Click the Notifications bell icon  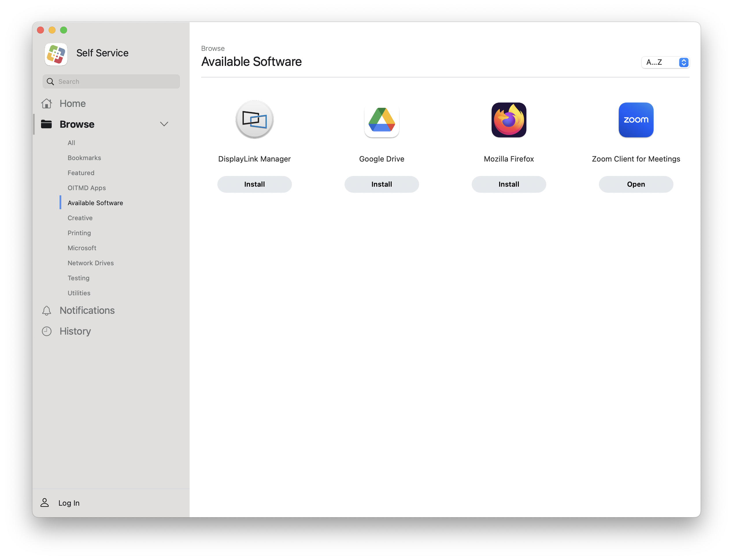(x=47, y=311)
